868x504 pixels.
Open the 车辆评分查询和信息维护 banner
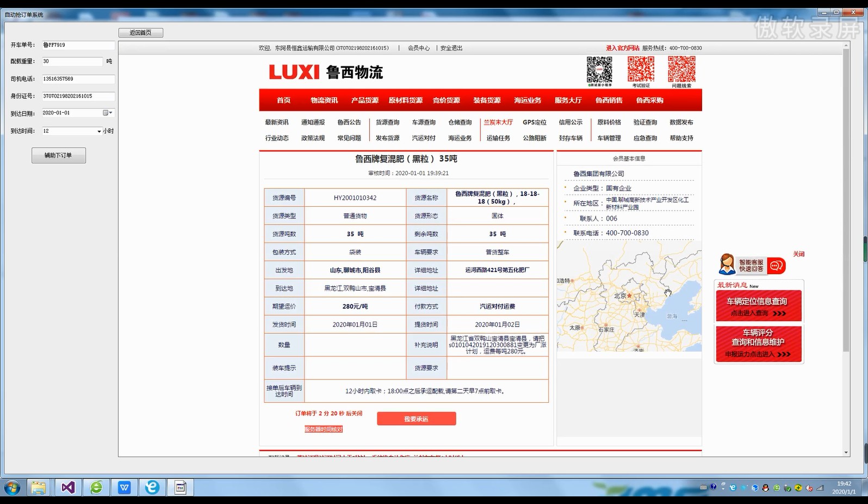[759, 343]
